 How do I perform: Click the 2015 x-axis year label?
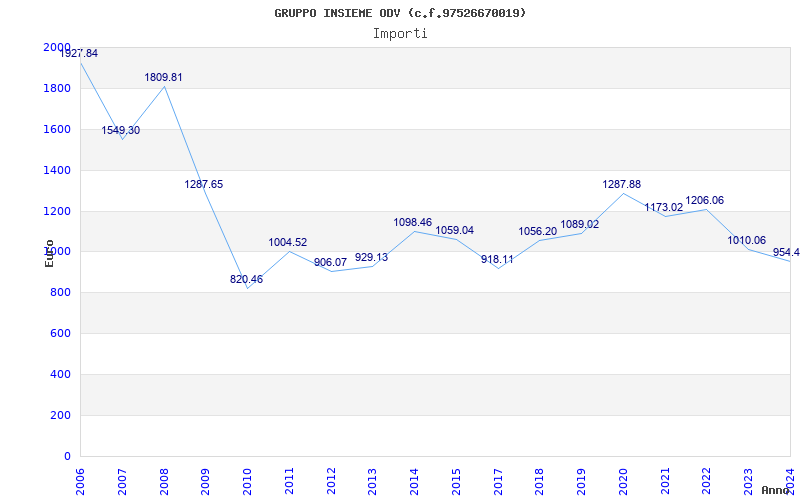(457, 482)
